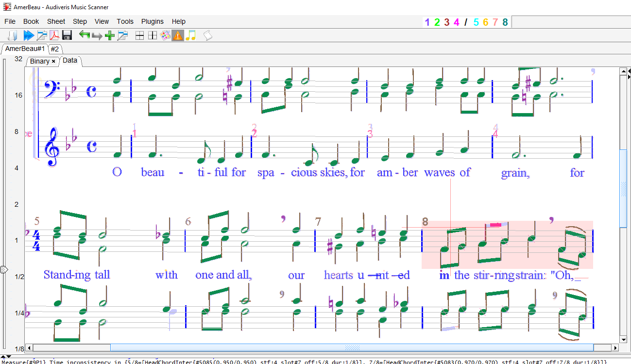Open the Plugins menu
This screenshot has height=364, width=631.
[152, 21]
